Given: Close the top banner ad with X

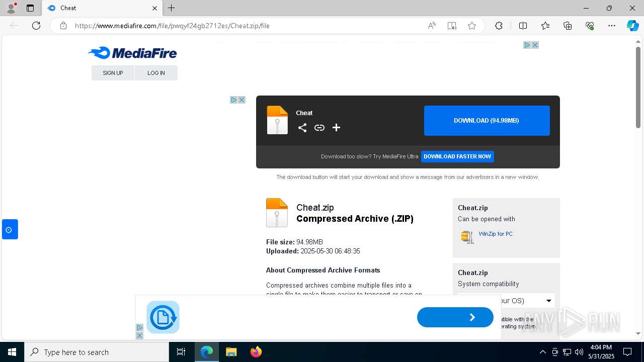Looking at the screenshot, I should pyautogui.click(x=535, y=45).
